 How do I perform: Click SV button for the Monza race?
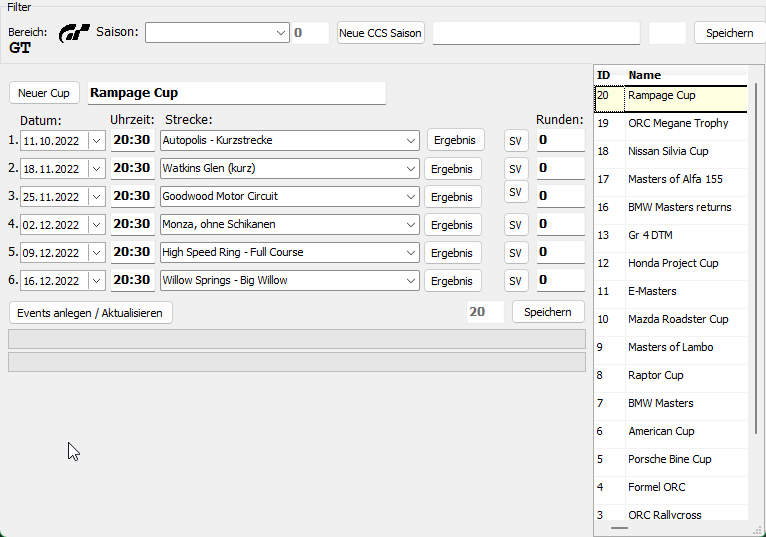click(x=516, y=225)
